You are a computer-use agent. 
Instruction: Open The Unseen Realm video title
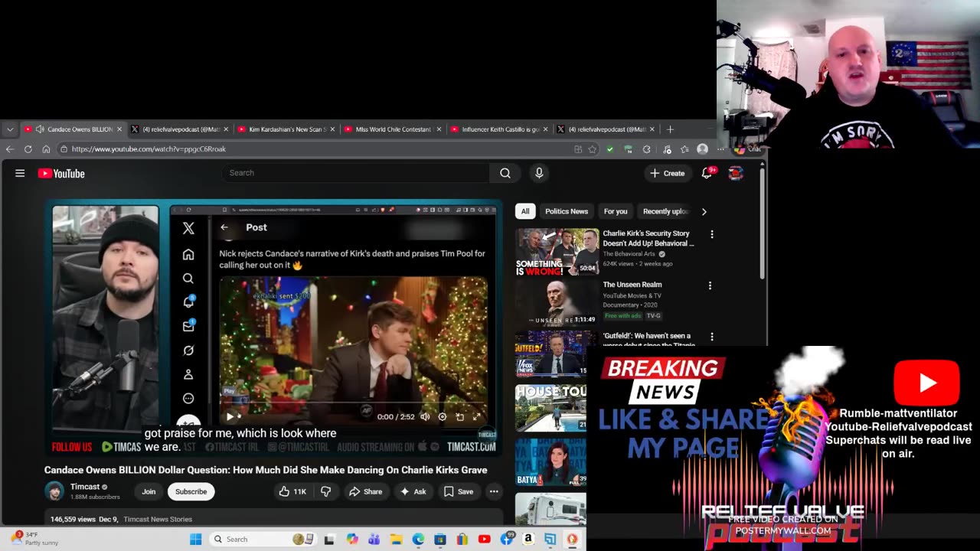(632, 285)
